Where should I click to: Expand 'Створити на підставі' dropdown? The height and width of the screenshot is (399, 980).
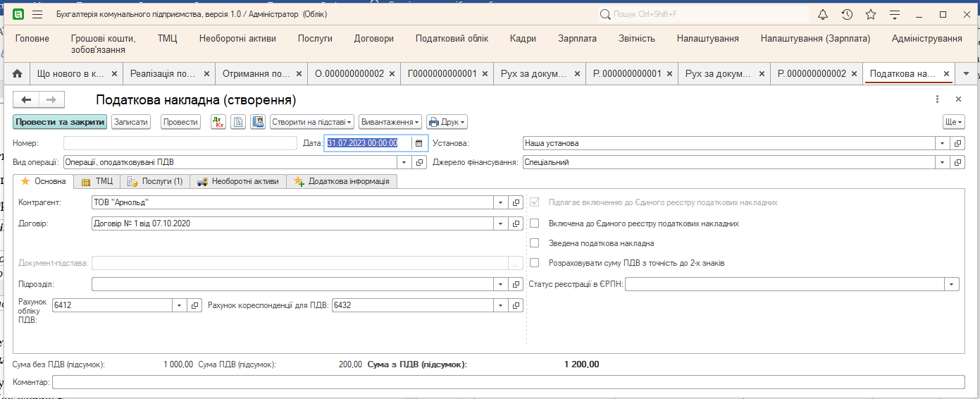pos(312,122)
